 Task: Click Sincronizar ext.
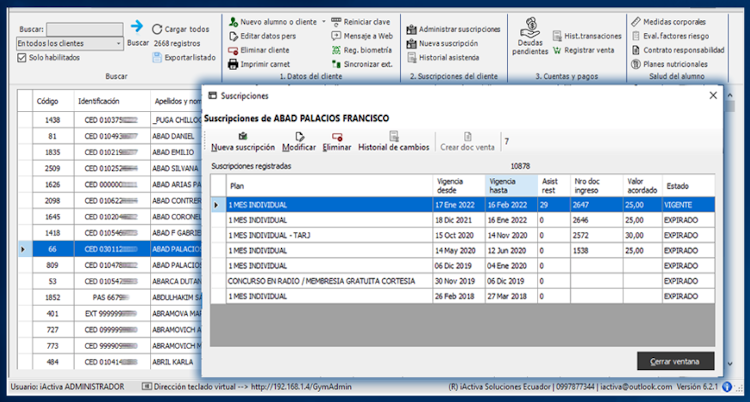coord(362,64)
